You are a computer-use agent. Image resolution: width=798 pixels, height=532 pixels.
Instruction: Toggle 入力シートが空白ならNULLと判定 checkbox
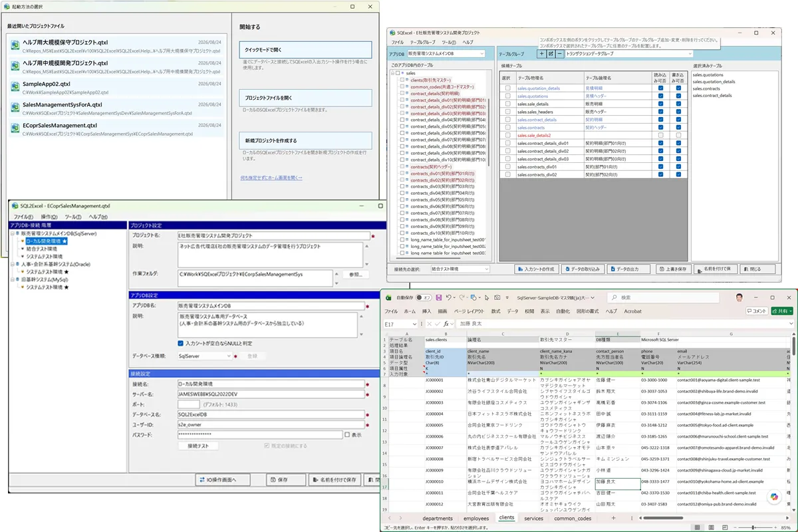[x=180, y=343]
